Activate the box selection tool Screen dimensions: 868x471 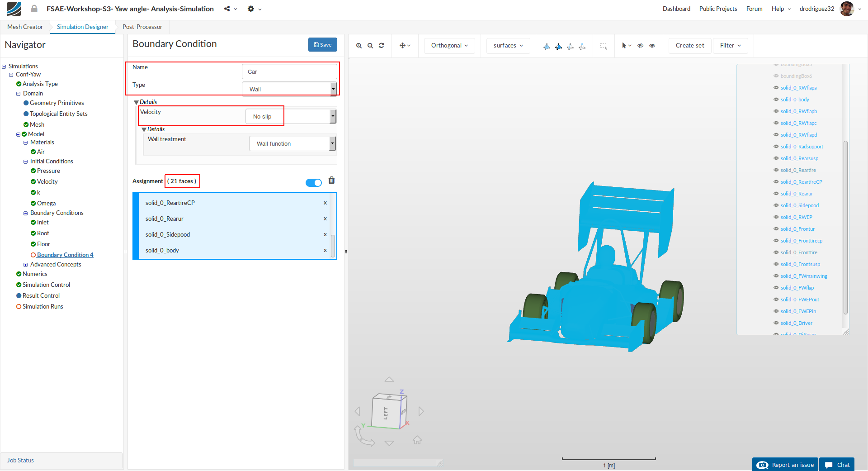pyautogui.click(x=604, y=46)
